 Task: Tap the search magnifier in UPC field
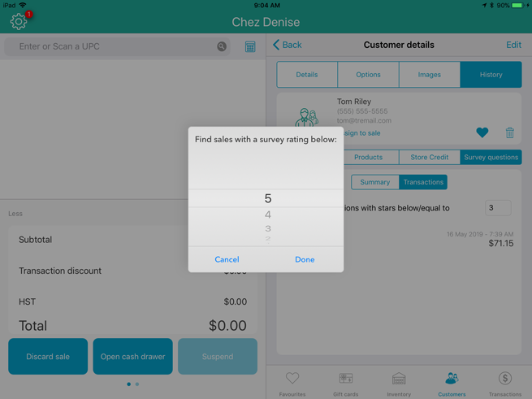tap(222, 47)
